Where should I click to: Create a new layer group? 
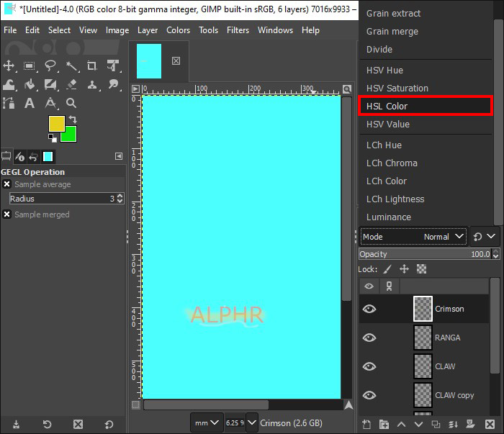tap(384, 425)
